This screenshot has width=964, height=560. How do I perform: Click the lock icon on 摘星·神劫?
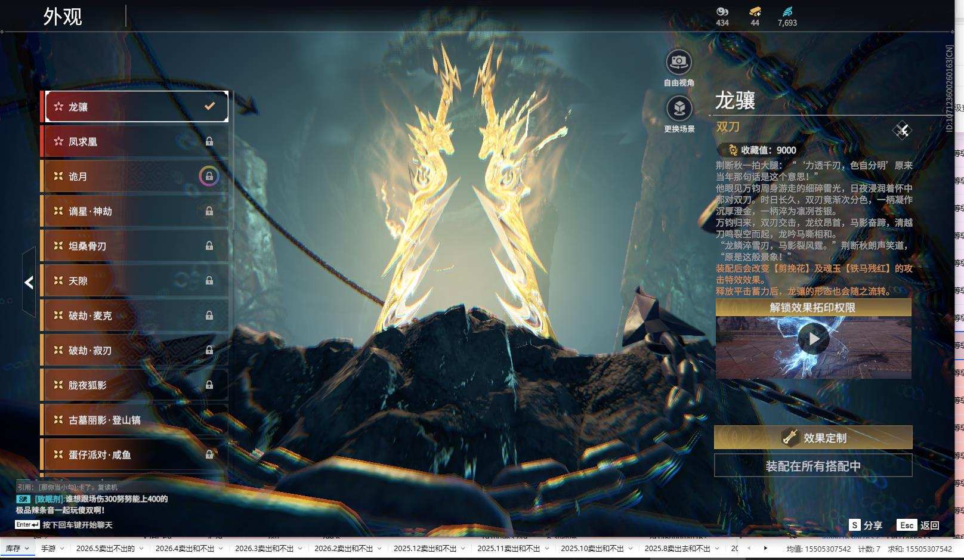(x=209, y=211)
